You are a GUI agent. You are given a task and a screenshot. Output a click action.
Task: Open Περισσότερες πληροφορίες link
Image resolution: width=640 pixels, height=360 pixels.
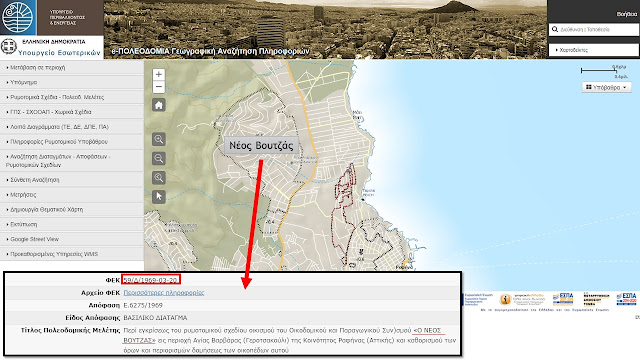tap(164, 293)
